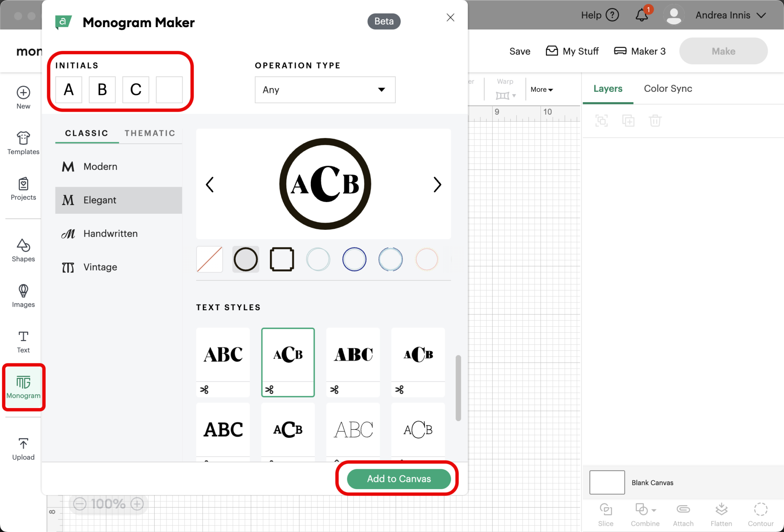The image size is (784, 532).
Task: Click the empty fourth initials field
Action: pyautogui.click(x=169, y=90)
